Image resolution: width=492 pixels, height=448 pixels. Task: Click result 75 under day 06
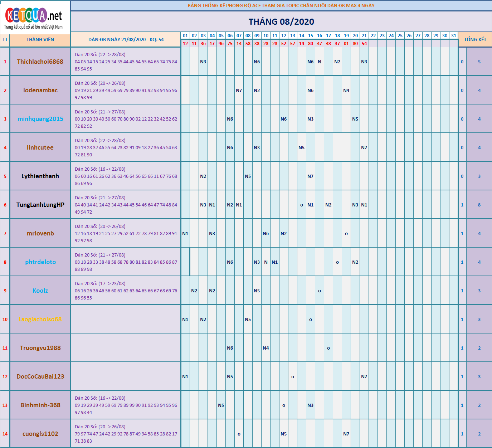pos(230,43)
